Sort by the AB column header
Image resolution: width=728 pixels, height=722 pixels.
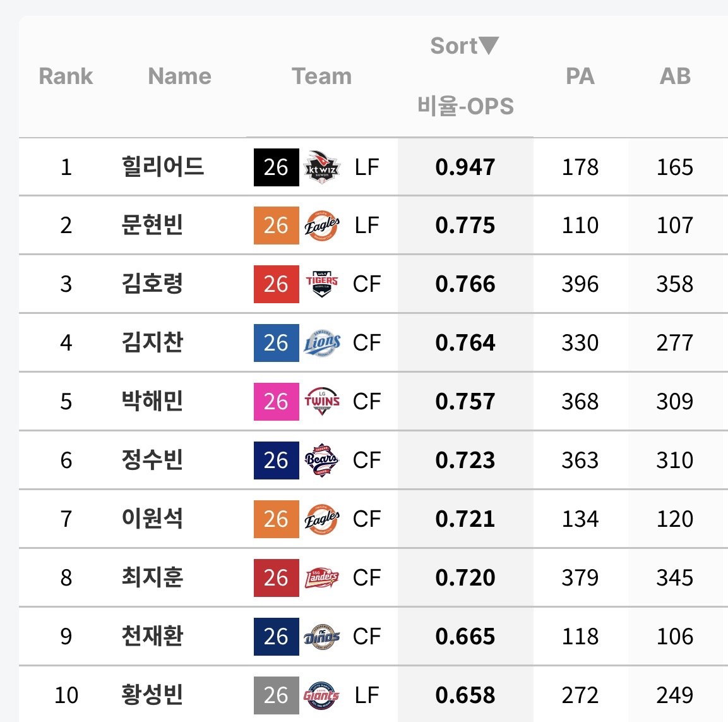[x=675, y=76]
